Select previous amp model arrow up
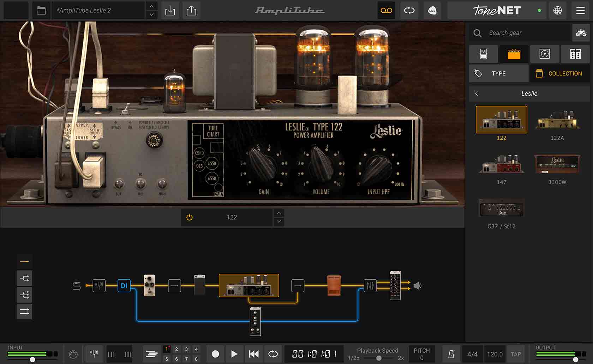This screenshot has width=593, height=364. (x=279, y=213)
